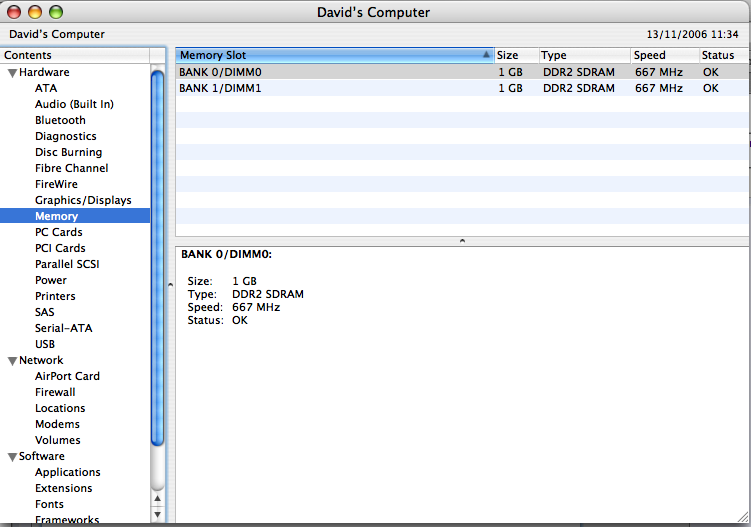Select FireWire entry
This screenshot has height=527, width=751.
56,184
